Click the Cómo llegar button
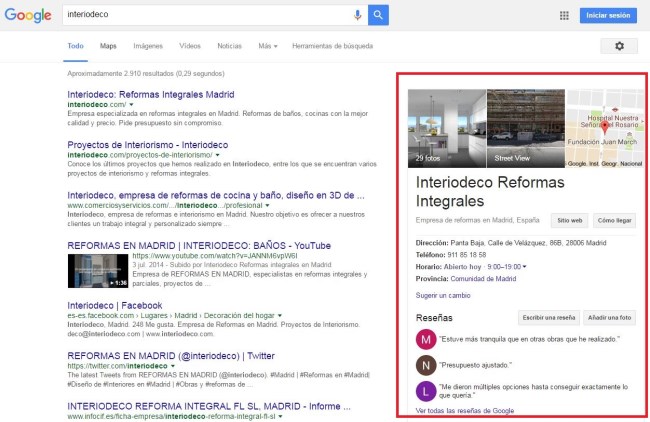 point(614,221)
